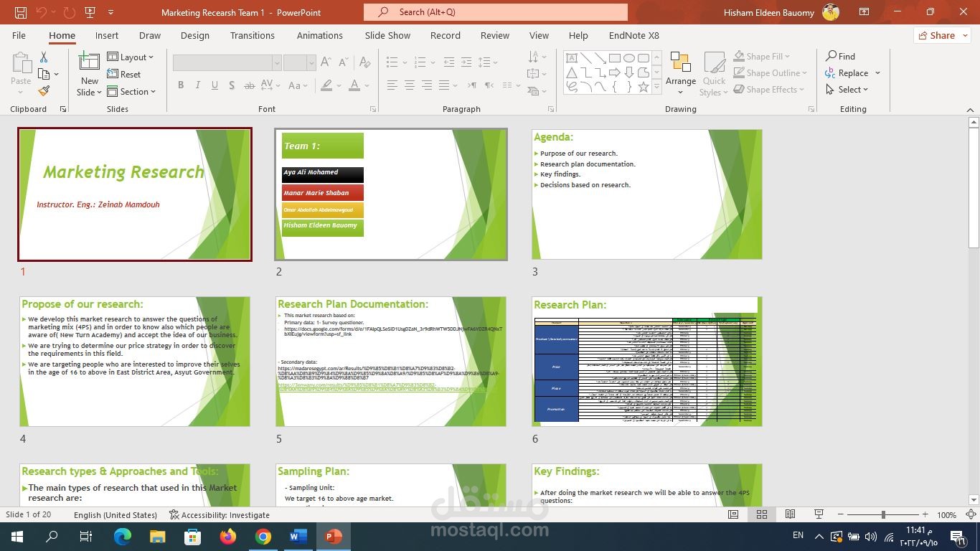The width and height of the screenshot is (980, 551).
Task: Switch to the Design tab
Action: [x=195, y=35]
